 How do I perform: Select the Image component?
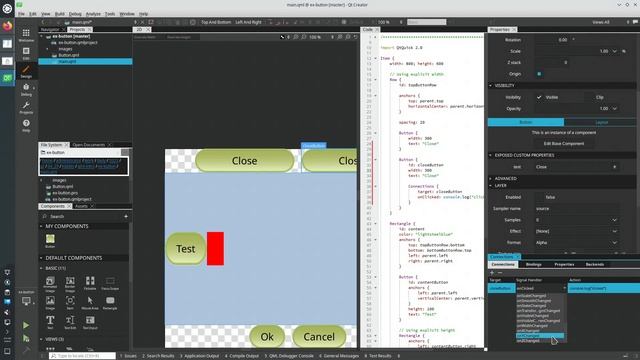(x=50, y=303)
